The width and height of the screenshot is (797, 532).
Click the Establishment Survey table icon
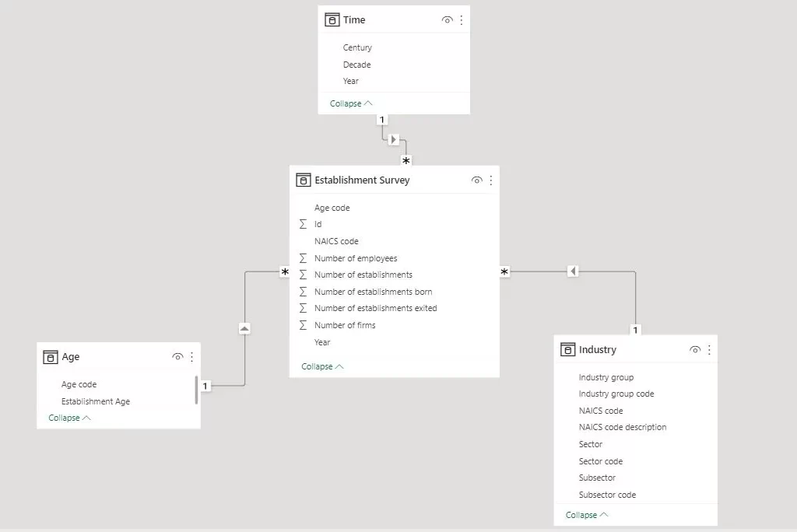pyautogui.click(x=304, y=180)
